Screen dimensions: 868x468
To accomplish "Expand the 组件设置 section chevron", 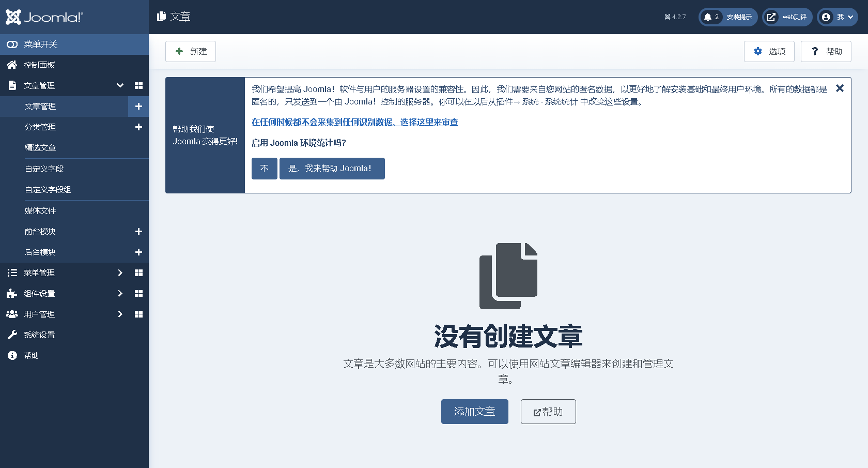I will tap(120, 294).
